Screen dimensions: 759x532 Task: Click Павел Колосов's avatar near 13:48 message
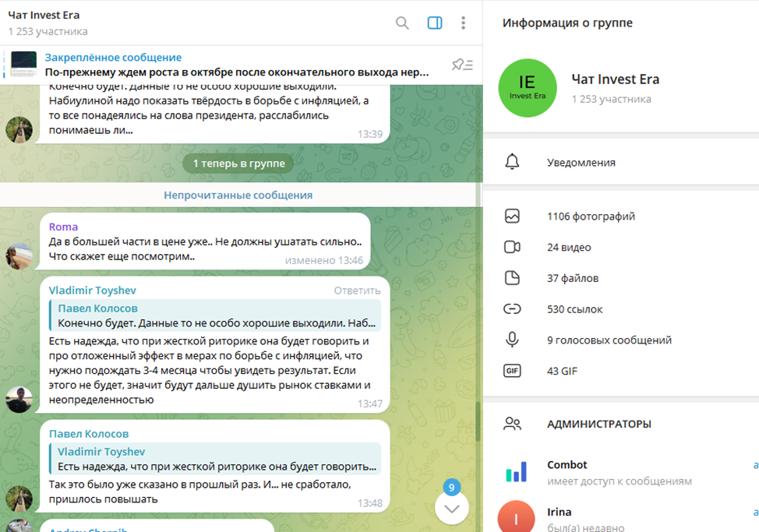tap(19, 499)
